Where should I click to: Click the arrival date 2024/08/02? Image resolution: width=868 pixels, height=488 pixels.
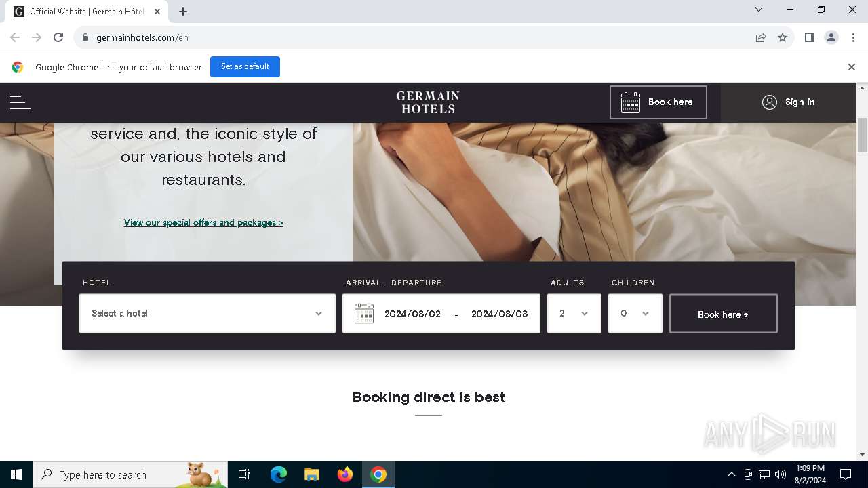coord(412,314)
